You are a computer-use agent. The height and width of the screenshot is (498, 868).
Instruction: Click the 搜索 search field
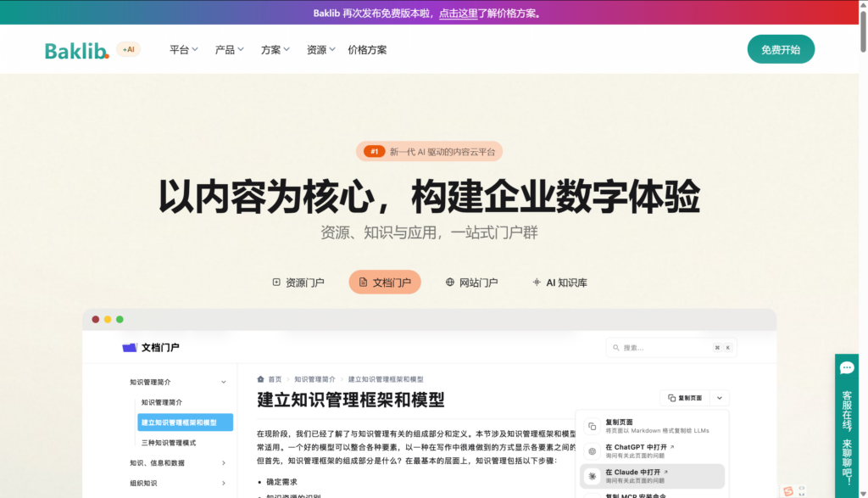coord(671,348)
